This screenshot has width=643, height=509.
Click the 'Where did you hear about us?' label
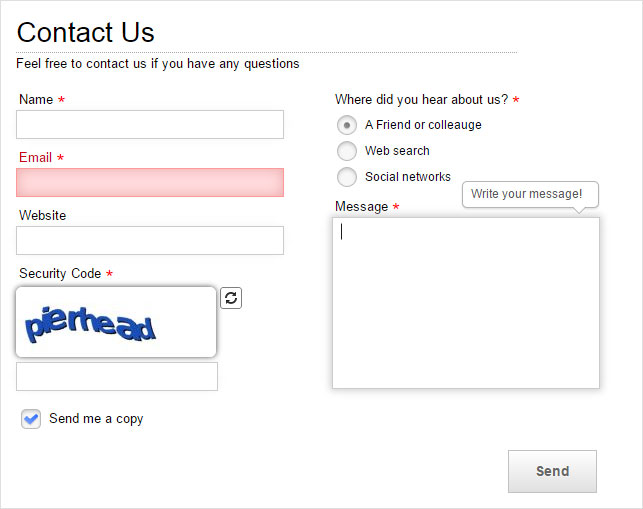(x=421, y=100)
